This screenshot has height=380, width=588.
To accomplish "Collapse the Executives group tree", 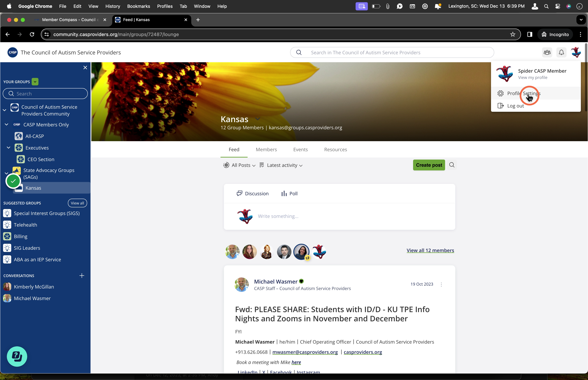I will pyautogui.click(x=8, y=147).
